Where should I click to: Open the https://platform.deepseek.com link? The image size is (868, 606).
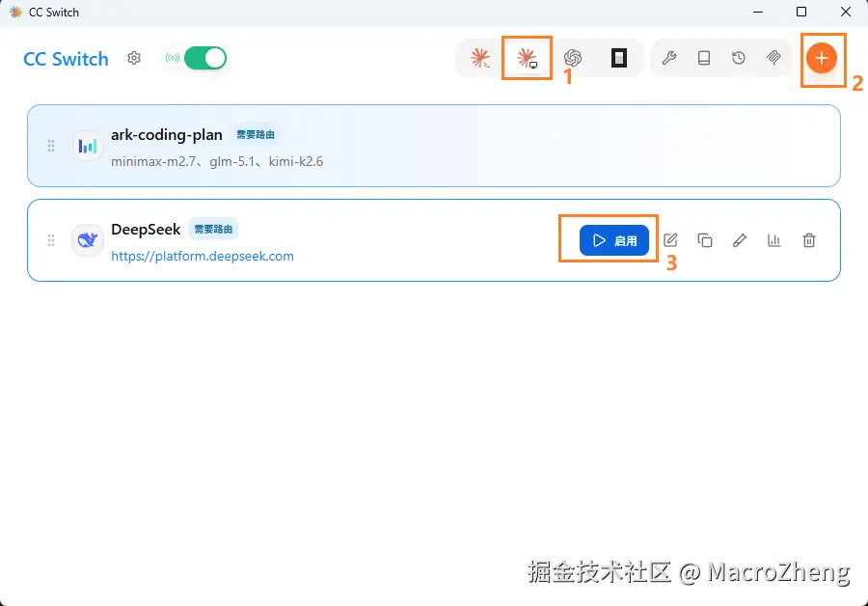(x=203, y=256)
